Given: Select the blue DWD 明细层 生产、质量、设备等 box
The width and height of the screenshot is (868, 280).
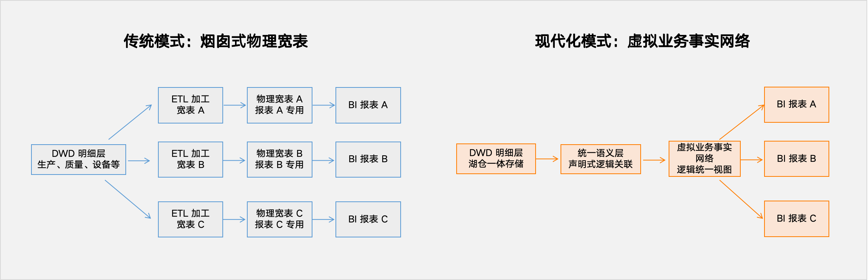Looking at the screenshot, I should pyautogui.click(x=79, y=159).
